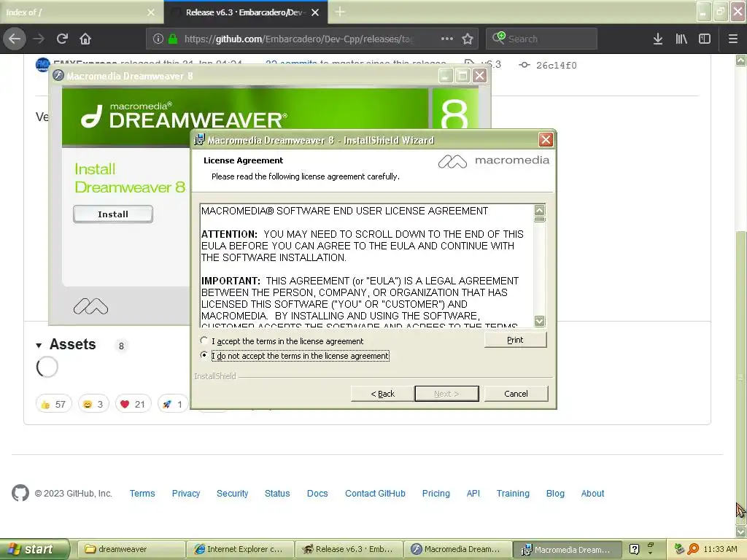
Task: Close the 'Index of /' tab
Action: 151,12
